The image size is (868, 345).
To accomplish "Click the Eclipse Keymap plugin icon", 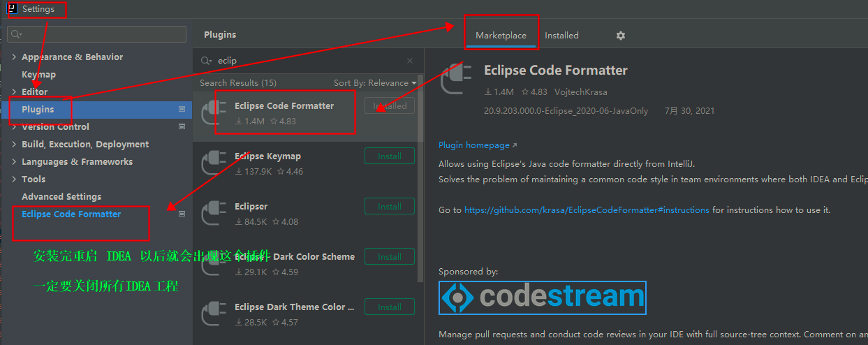I will coord(213,162).
